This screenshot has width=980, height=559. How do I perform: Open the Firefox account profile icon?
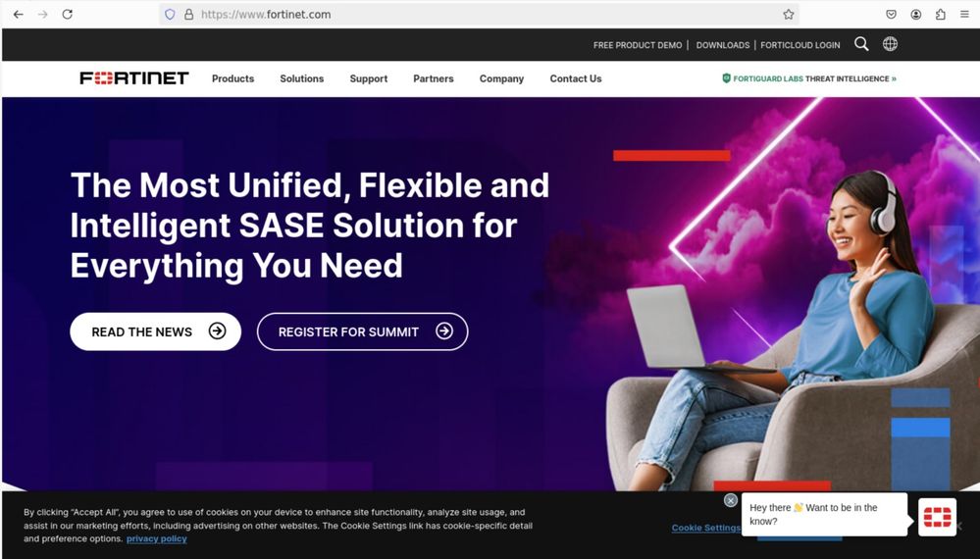(x=915, y=14)
